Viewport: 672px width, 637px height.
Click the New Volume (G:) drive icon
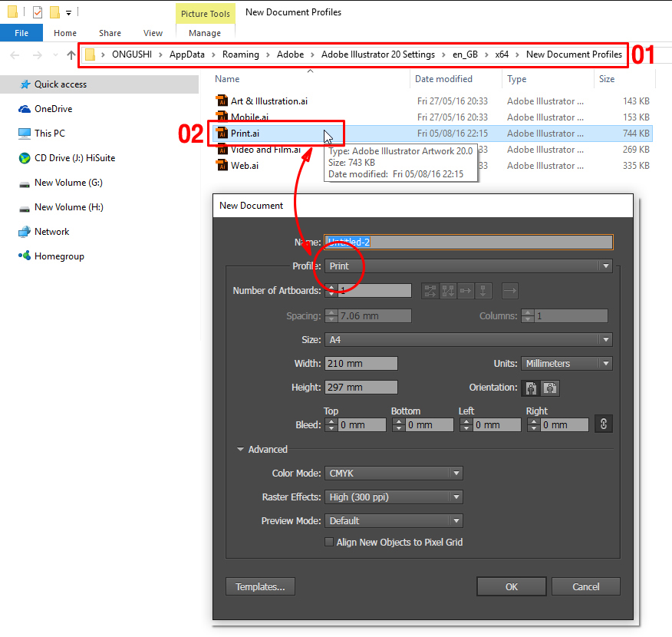25,184
